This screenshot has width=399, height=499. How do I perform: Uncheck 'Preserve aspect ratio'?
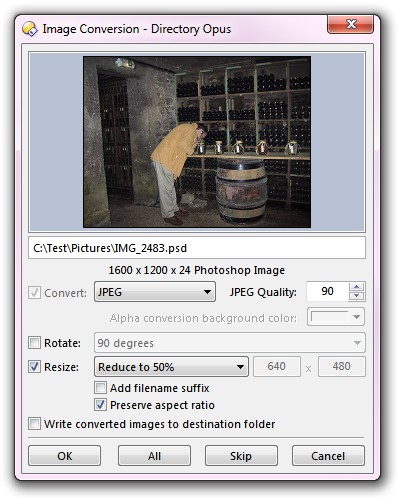pyautogui.click(x=101, y=405)
